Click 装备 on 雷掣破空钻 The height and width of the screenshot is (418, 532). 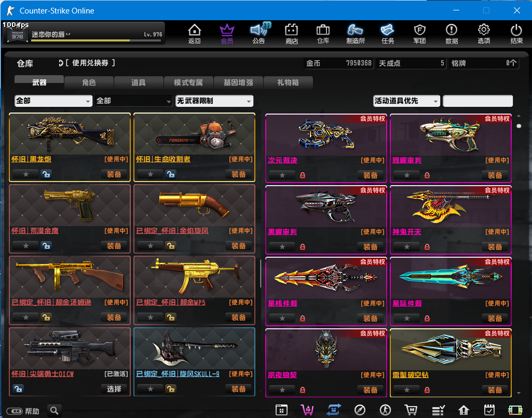pyautogui.click(x=495, y=390)
